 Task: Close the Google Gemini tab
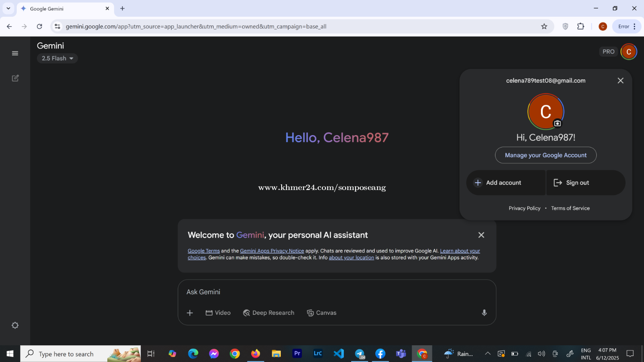pyautogui.click(x=107, y=9)
